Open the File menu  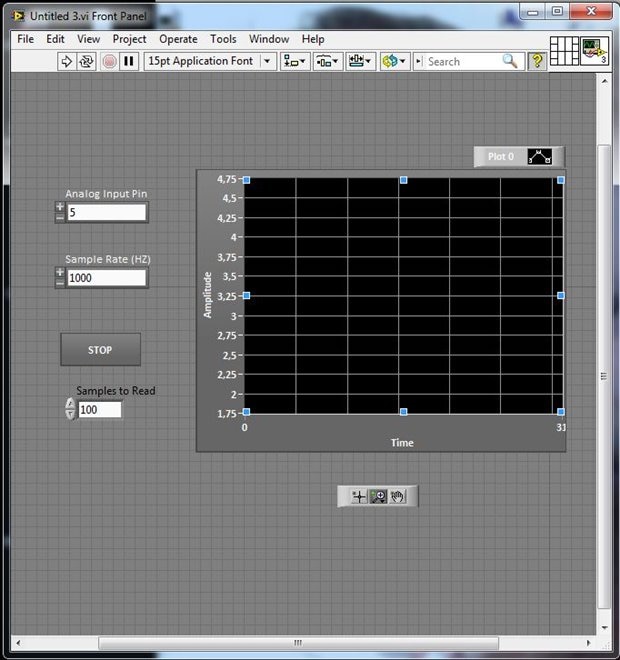26,39
